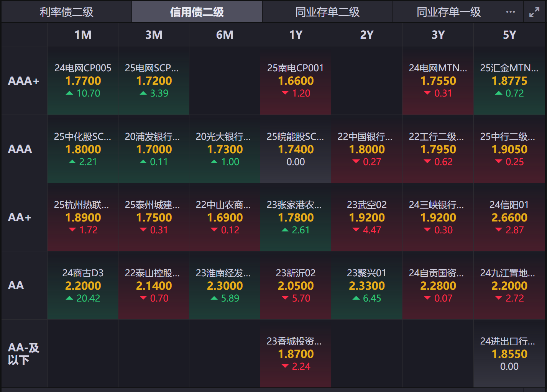Click the 1M column header
The width and height of the screenshot is (547, 392).
pyautogui.click(x=83, y=35)
